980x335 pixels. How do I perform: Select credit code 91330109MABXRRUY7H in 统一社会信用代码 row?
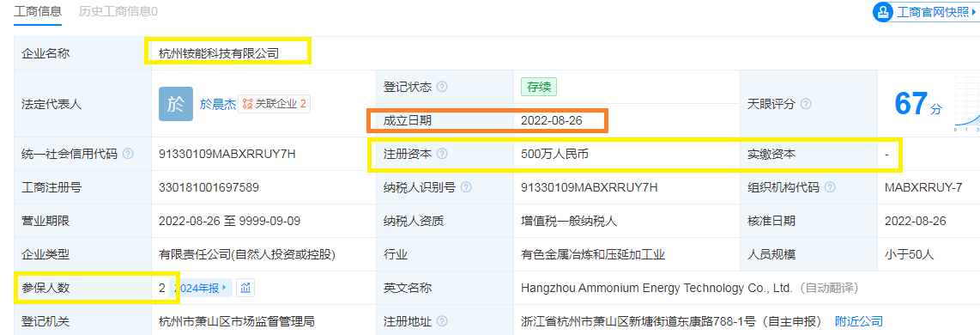click(x=227, y=154)
